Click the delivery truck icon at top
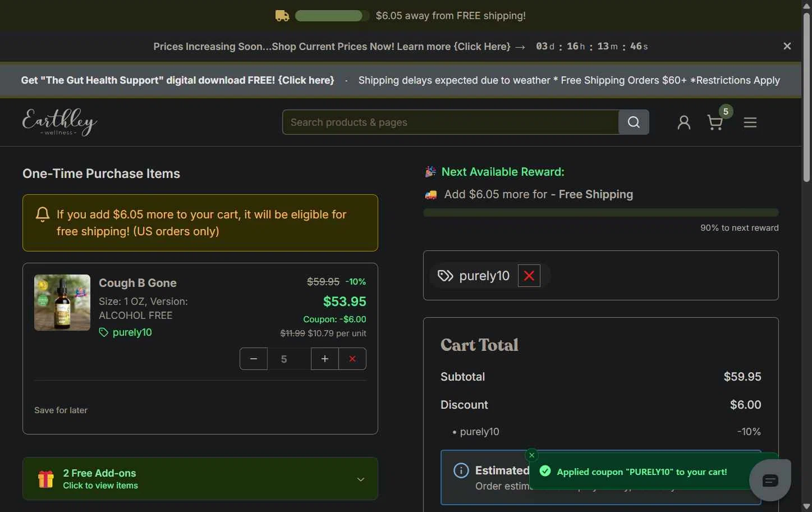 coord(282,16)
